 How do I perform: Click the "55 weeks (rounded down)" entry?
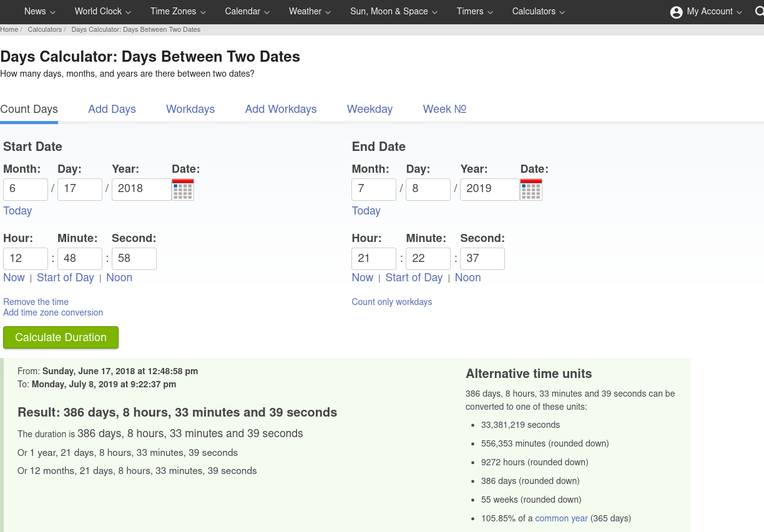531,500
